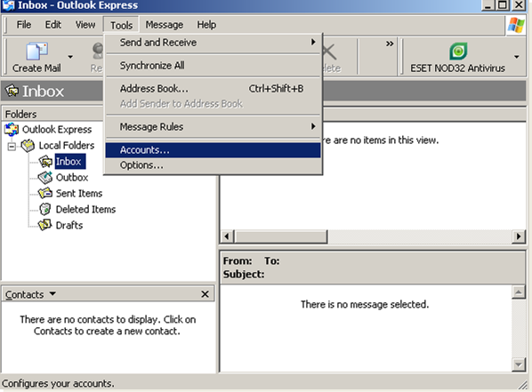Click the Create Mail toolbar icon
Screen dimensions: 532x392
[x=36, y=52]
